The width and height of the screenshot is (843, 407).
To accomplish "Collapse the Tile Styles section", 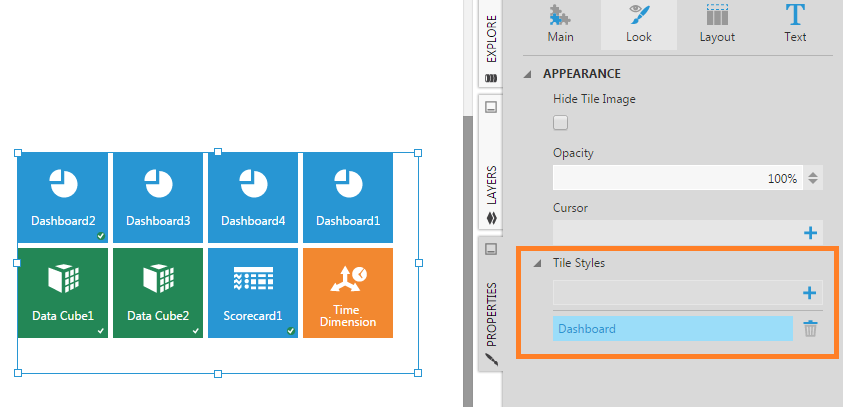I will coord(538,264).
